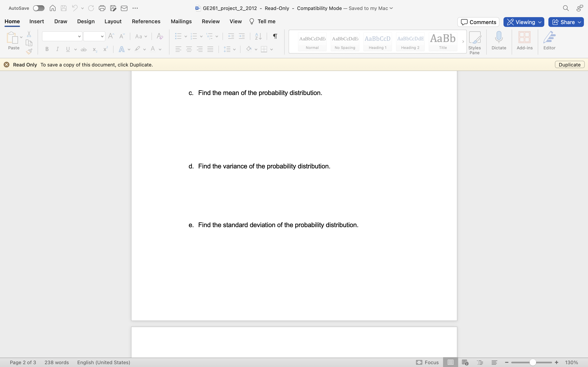This screenshot has height=367, width=588.
Task: Adjust the zoom slider handle
Action: (532, 362)
